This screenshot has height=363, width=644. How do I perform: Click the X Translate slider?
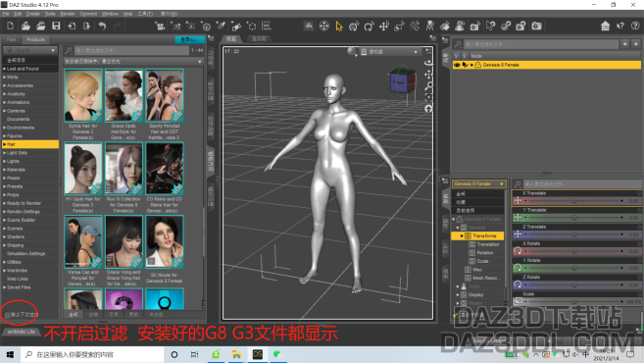pyautogui.click(x=574, y=200)
